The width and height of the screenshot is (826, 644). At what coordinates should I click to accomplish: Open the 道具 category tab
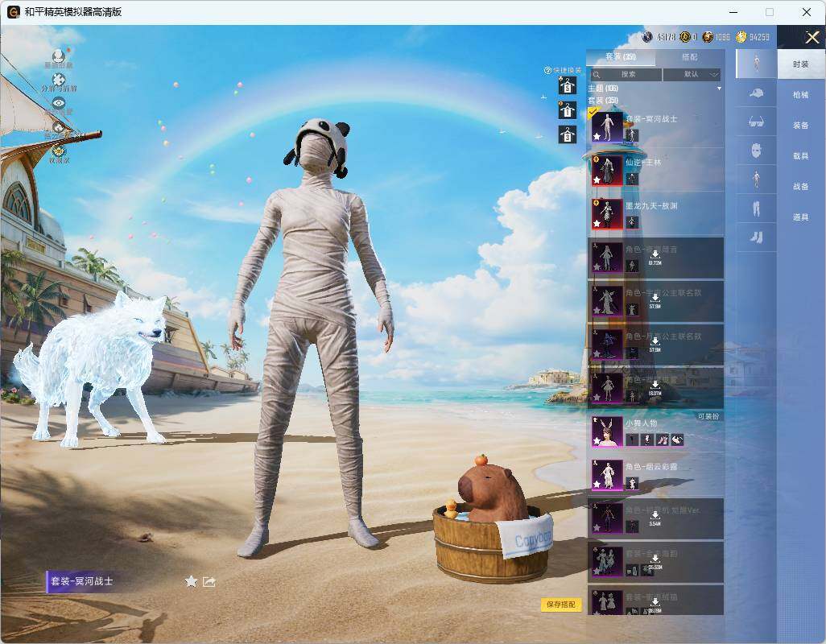point(801,217)
